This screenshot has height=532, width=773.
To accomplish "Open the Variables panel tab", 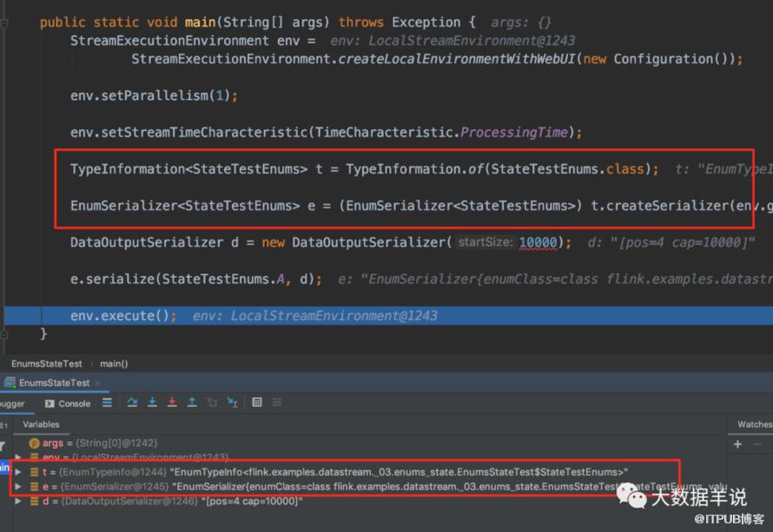I will (41, 424).
